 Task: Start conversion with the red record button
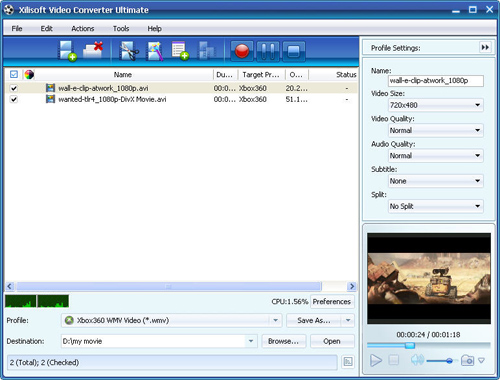click(242, 51)
